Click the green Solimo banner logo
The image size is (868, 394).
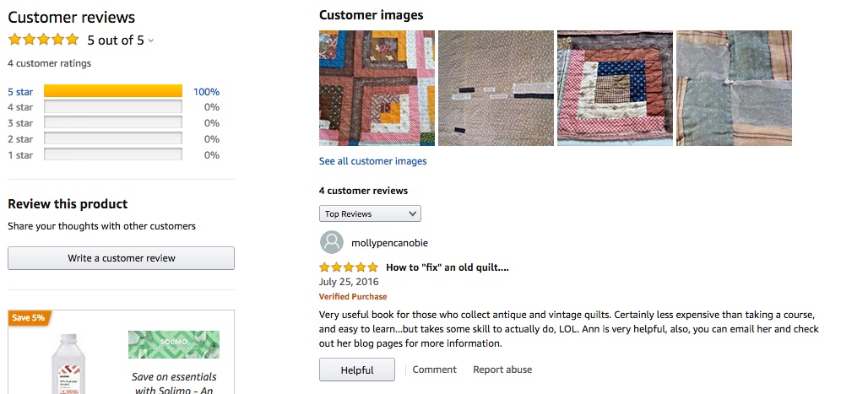pos(174,344)
